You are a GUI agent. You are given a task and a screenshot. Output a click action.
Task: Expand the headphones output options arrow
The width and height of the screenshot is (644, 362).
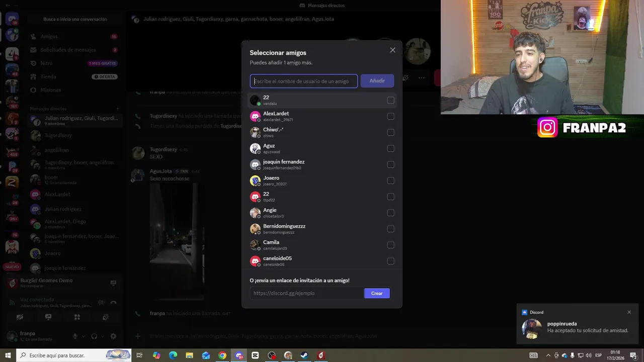click(102, 336)
